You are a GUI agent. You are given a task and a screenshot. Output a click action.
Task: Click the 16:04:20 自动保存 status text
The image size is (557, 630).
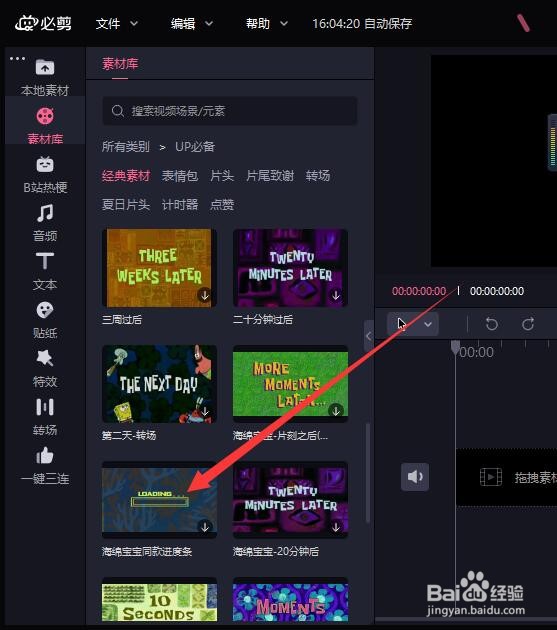coord(362,23)
